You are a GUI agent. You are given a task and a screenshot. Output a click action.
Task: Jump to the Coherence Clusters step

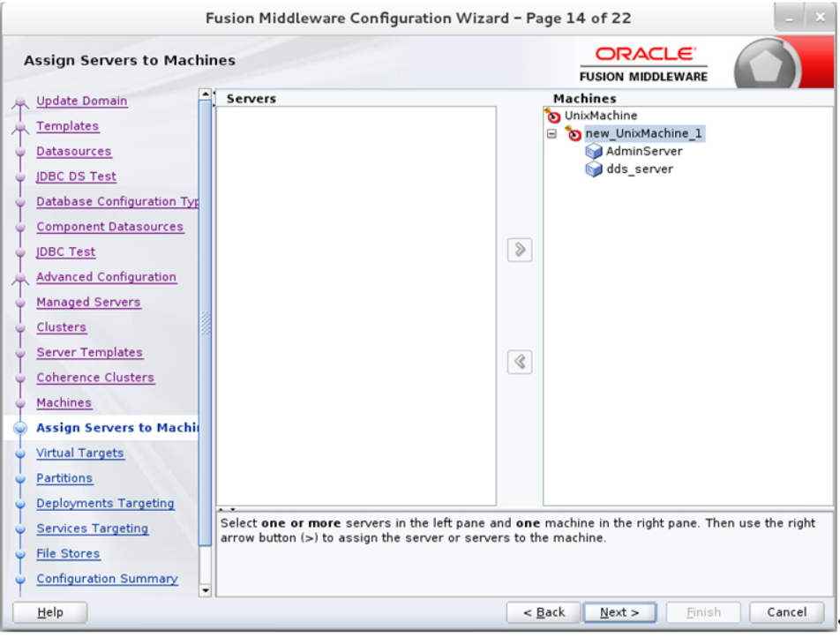pyautogui.click(x=95, y=378)
